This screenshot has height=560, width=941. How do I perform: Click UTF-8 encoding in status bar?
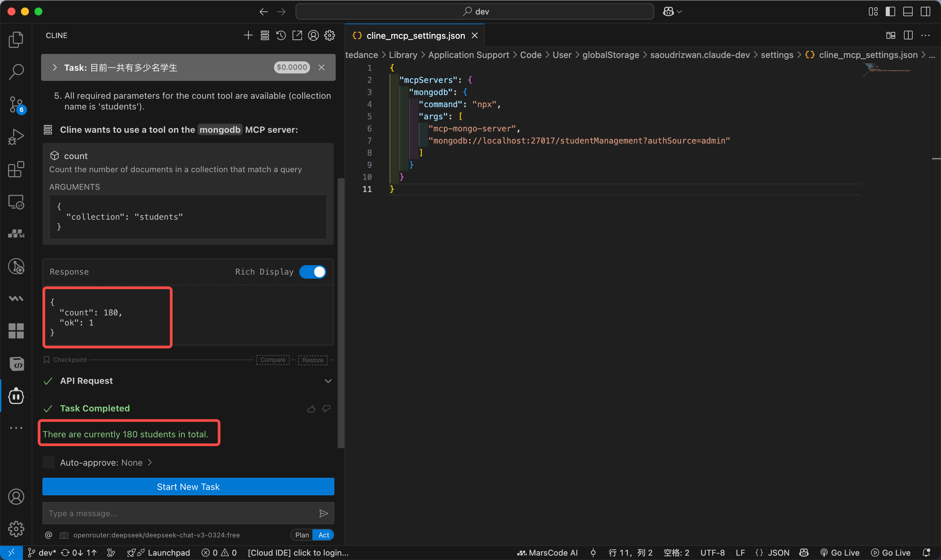[712, 553]
